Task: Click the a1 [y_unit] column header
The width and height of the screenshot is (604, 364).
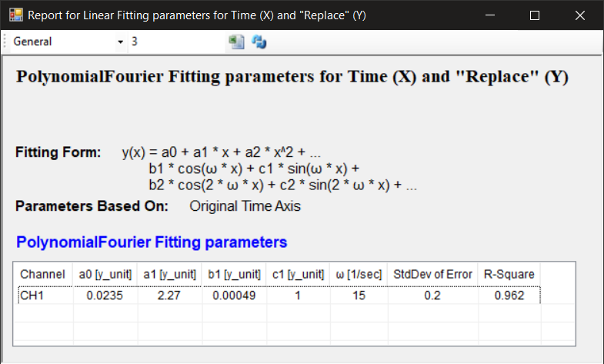Action: (x=169, y=274)
